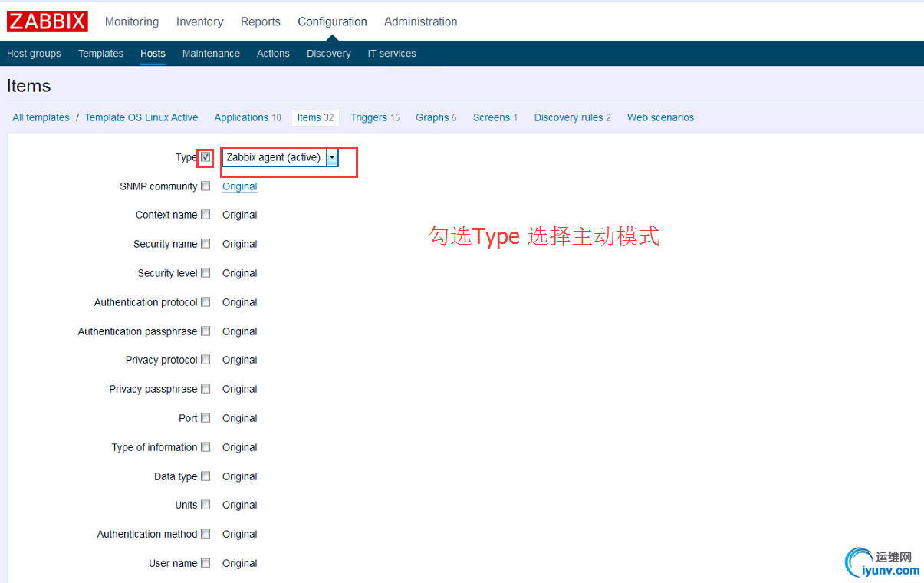Open Discovery rules 2 tab
The image size is (924, 583).
(x=573, y=117)
